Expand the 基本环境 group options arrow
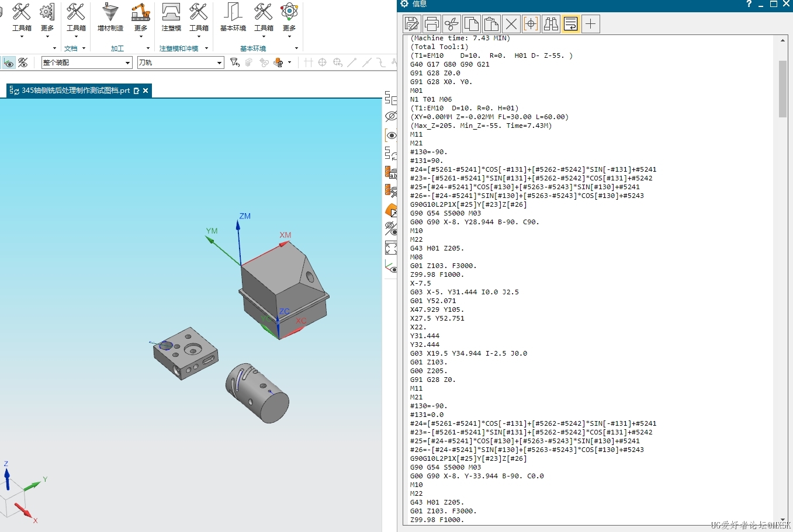The height and width of the screenshot is (532, 793). 296,48
